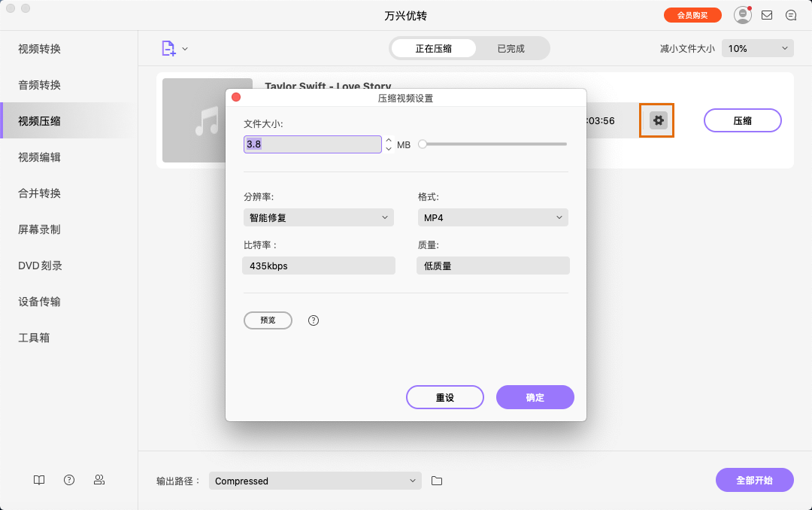Select 视频转换 in the sidebar
The height and width of the screenshot is (510, 812).
tap(40, 48)
